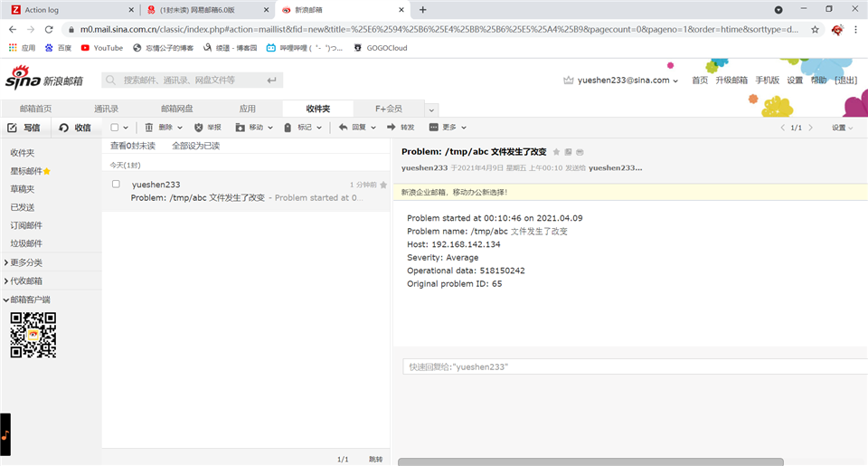Viewport: 868px width, 466px height.
Task: Click the new-window icon beside the subject
Action: (568, 152)
